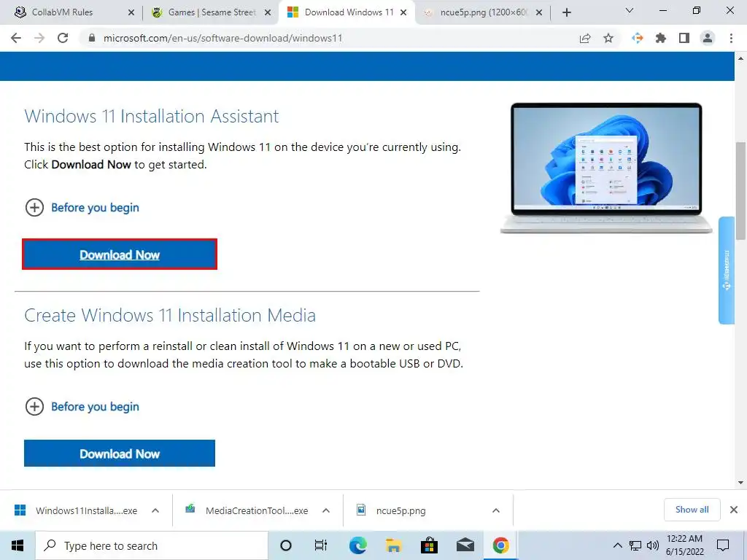Reload the Download Windows 11 page
This screenshot has width=747, height=560.
tap(63, 38)
